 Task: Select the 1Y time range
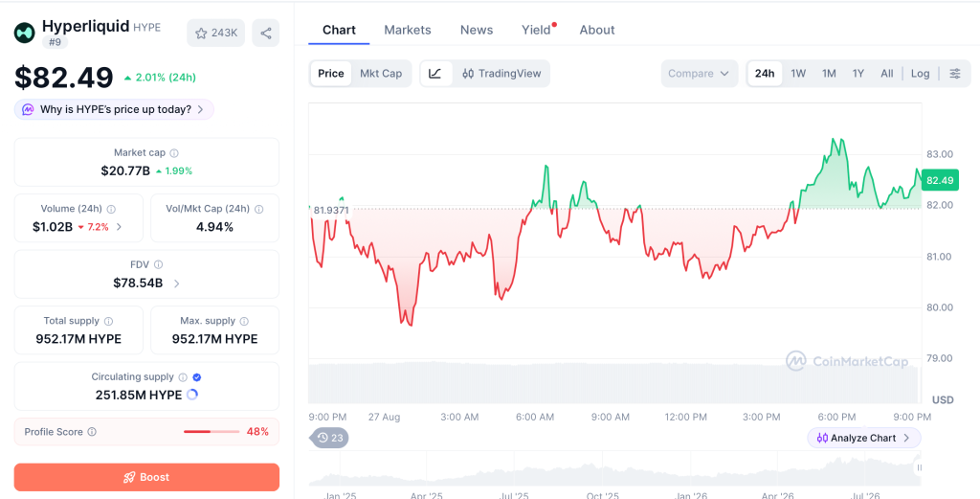coord(858,73)
